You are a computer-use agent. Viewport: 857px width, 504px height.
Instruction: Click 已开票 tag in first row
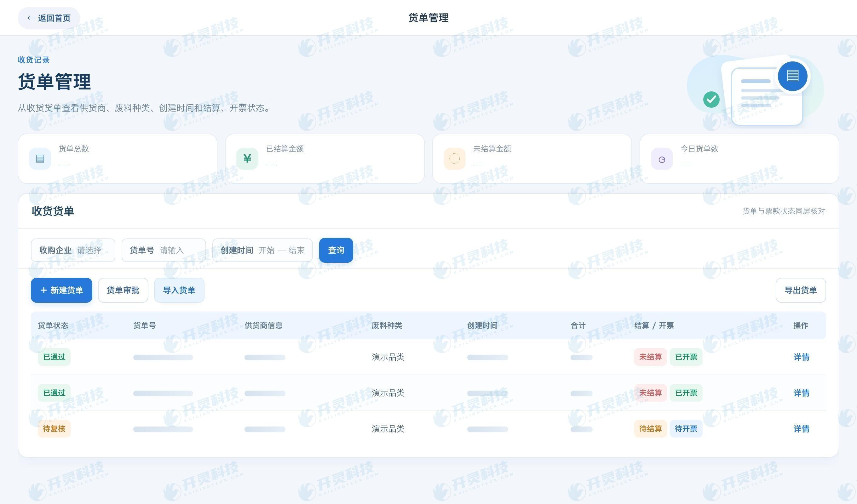[686, 357]
